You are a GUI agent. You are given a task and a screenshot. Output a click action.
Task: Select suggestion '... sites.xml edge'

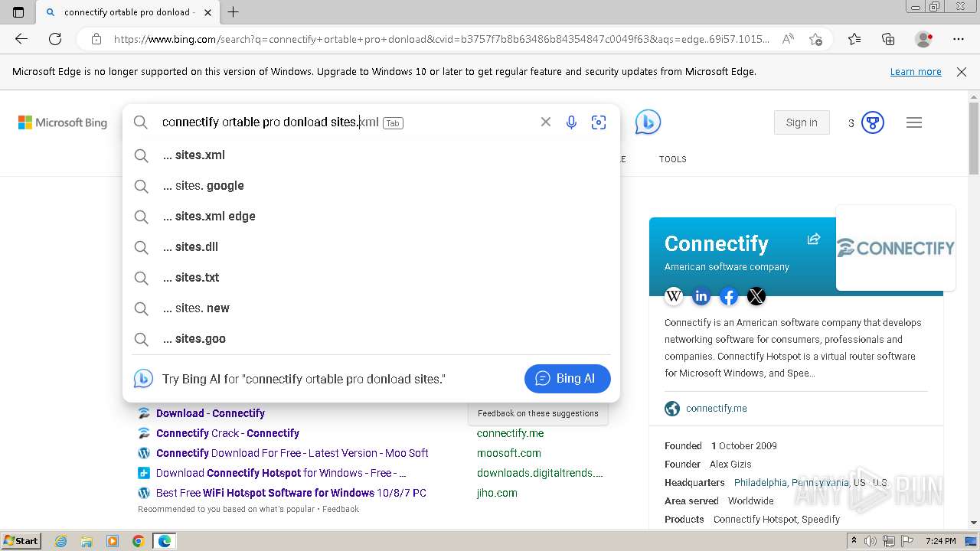[371, 216]
